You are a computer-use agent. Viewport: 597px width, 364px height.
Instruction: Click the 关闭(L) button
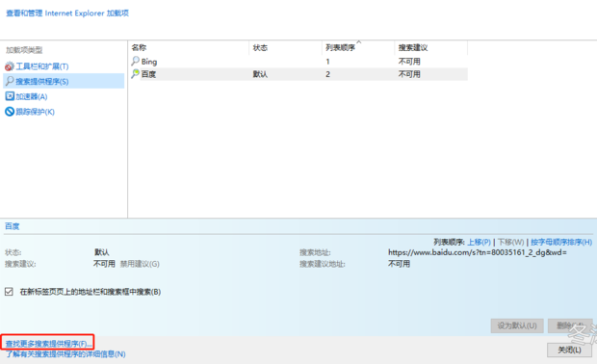tap(570, 350)
